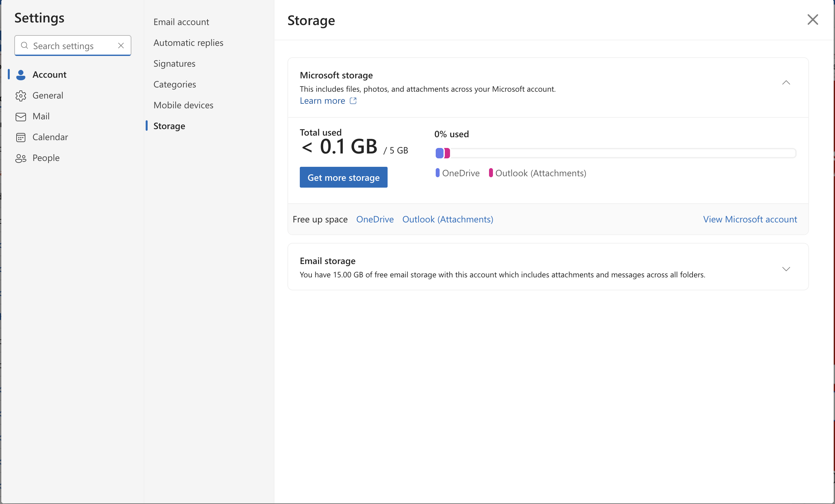Free up space via OneDrive link
Screen dimensions: 835x504
click(375, 219)
